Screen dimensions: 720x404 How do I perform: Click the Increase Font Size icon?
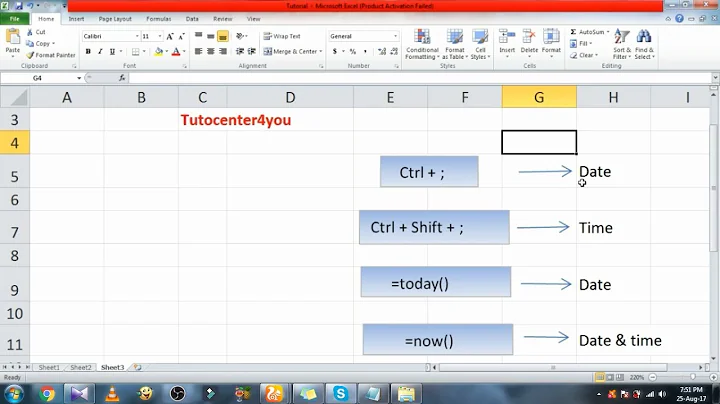(170, 36)
